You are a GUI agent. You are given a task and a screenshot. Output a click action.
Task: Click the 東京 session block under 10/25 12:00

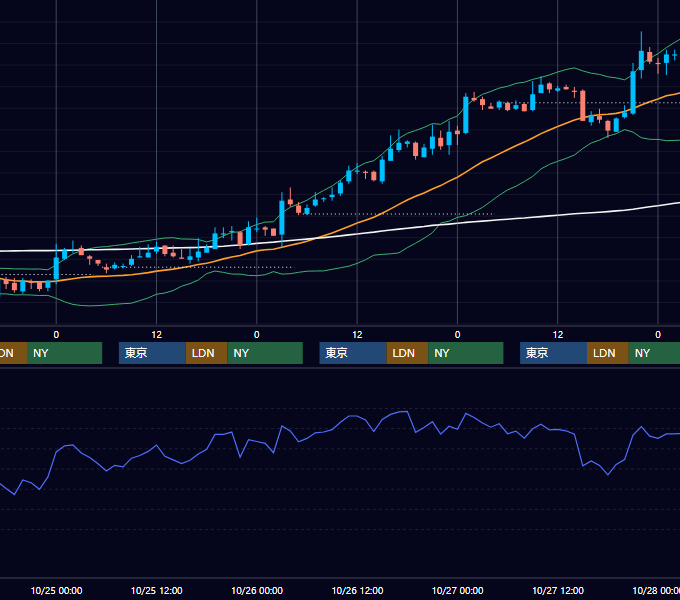click(152, 353)
